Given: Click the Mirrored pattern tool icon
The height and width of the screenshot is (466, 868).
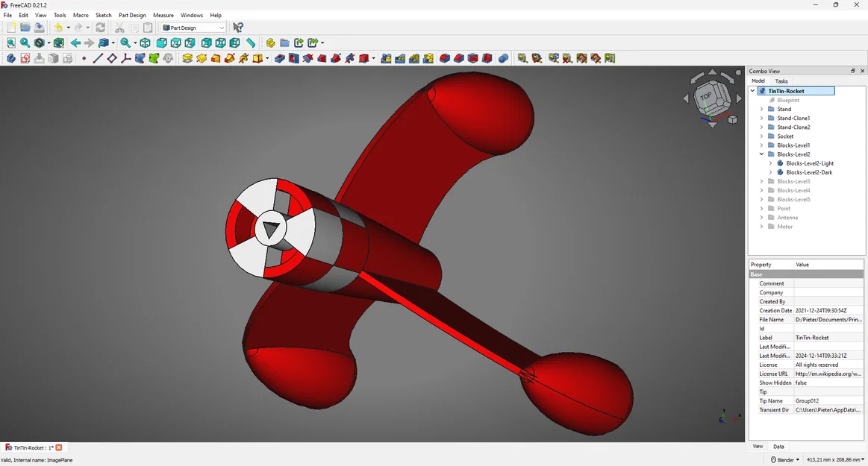Looking at the screenshot, I should pos(386,58).
